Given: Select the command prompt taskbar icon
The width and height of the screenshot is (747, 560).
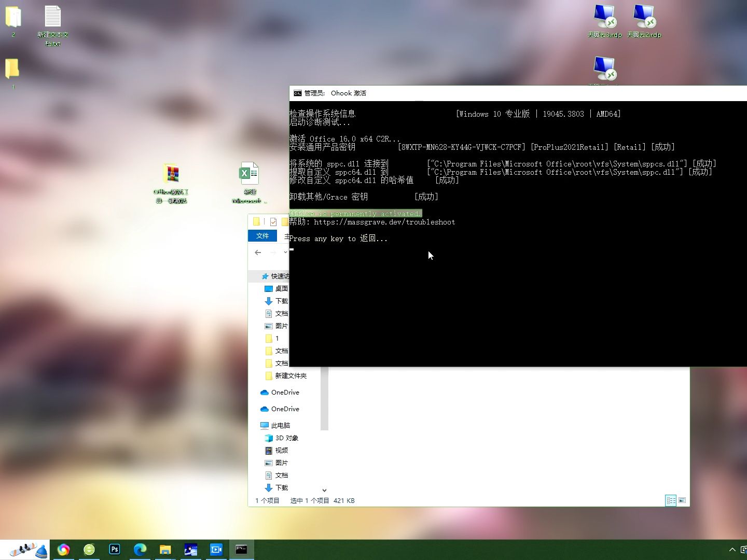Looking at the screenshot, I should [x=242, y=550].
